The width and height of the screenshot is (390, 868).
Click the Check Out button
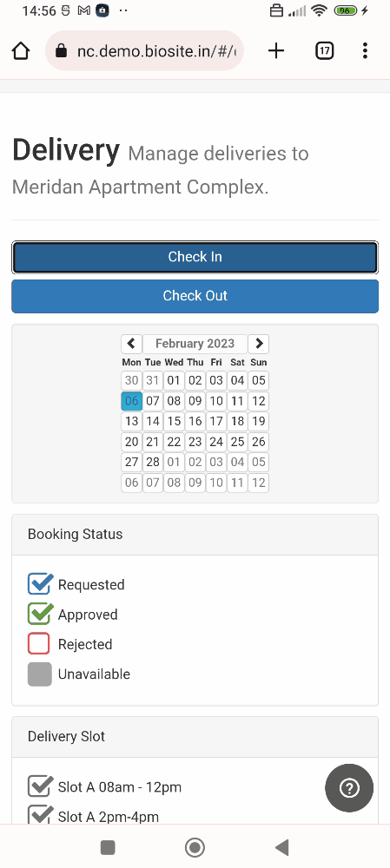[x=195, y=296]
